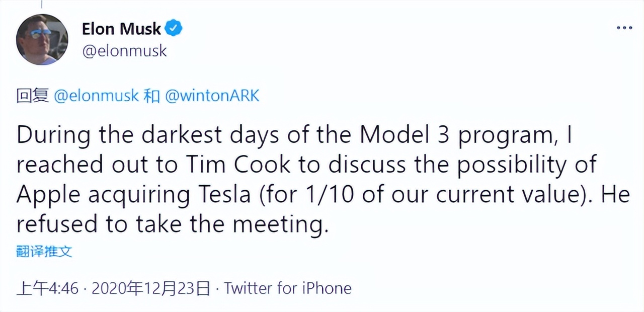Click the "Elon Musk" display name
Screen dimensions: 644x312
point(121,29)
